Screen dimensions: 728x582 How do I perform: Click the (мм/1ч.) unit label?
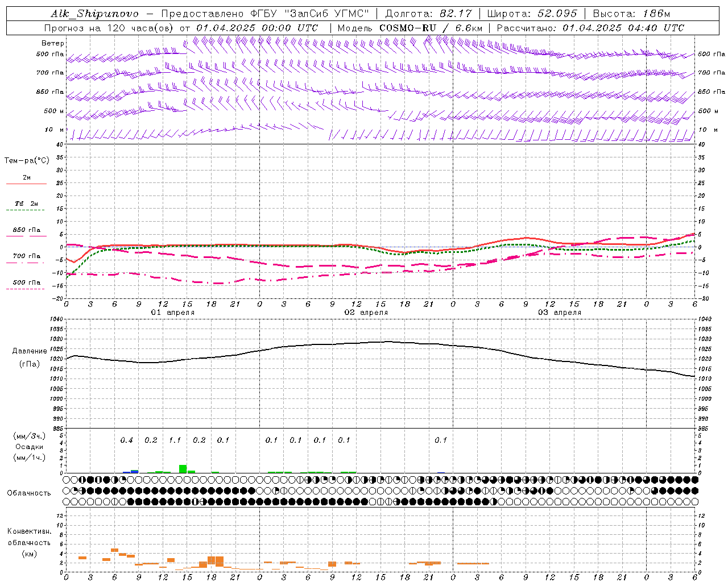(x=29, y=458)
